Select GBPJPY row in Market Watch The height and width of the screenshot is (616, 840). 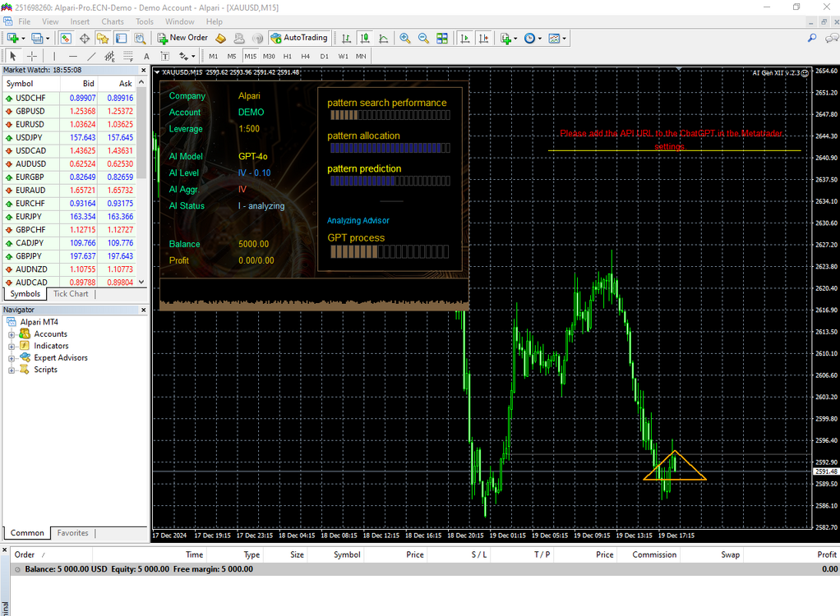(70, 255)
